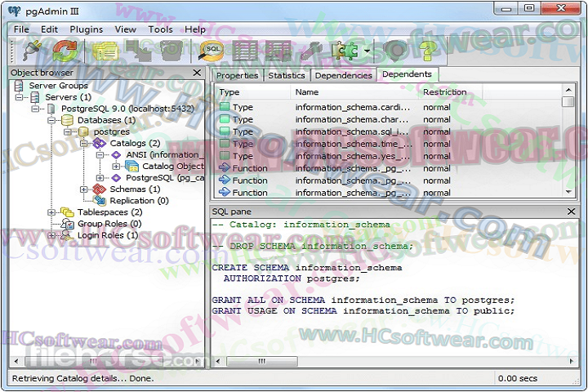Switch to the Statistics tab
This screenshot has width=588, height=392.
point(287,75)
